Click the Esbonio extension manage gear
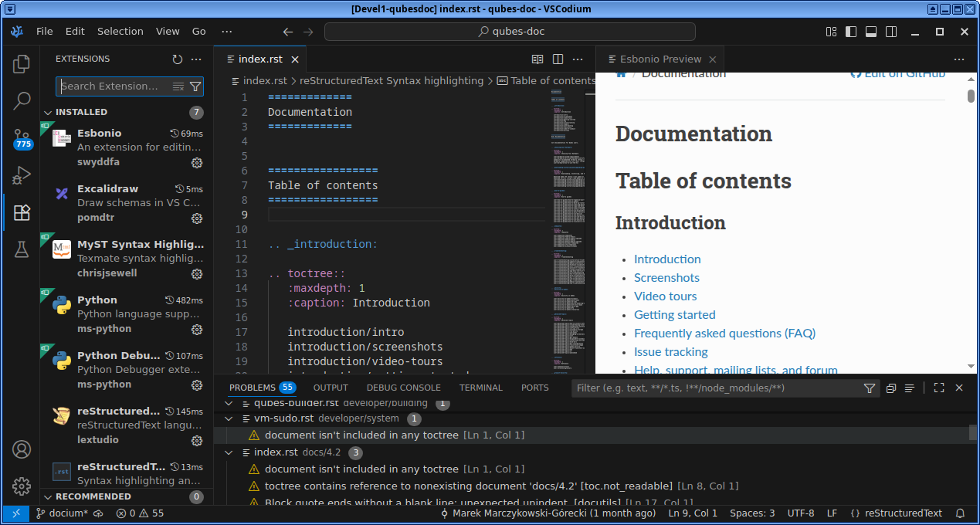 click(197, 163)
